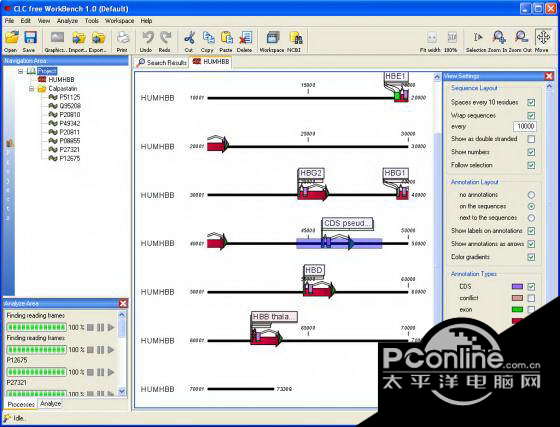
Task: Open the Analyze menu
Action: tap(67, 21)
